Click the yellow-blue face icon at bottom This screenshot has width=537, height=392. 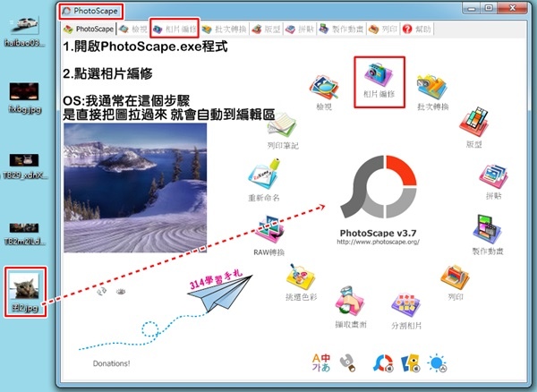[x=410, y=362]
